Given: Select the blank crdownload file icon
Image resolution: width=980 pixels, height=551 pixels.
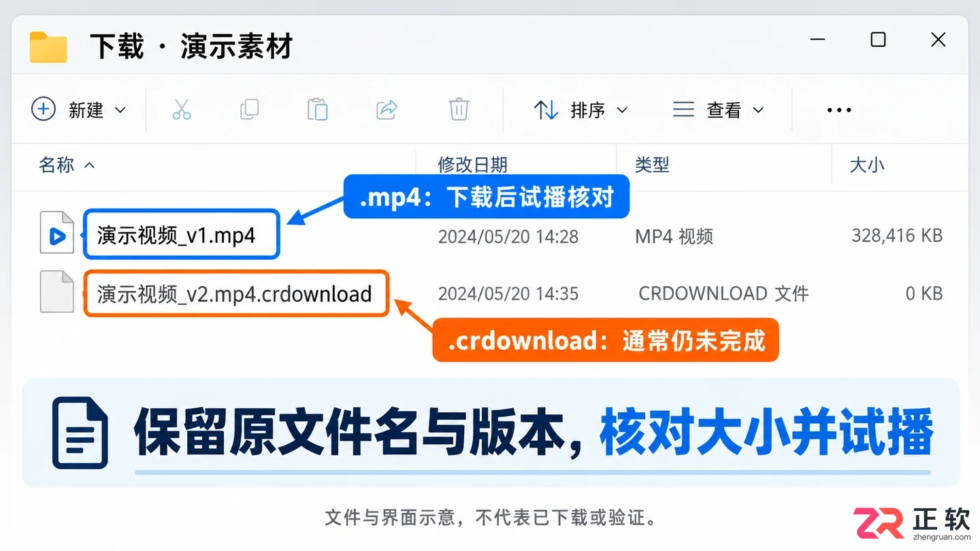Looking at the screenshot, I should pos(57,292).
